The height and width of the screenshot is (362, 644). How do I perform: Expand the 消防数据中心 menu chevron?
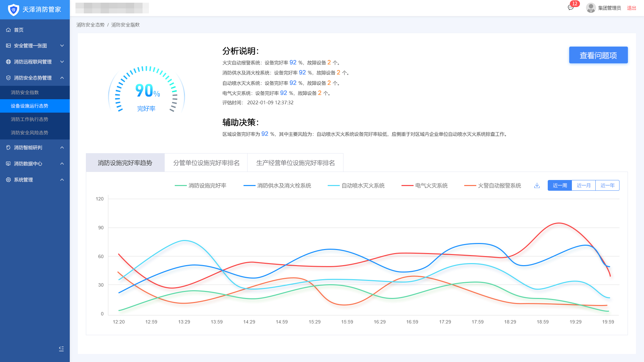pos(62,164)
